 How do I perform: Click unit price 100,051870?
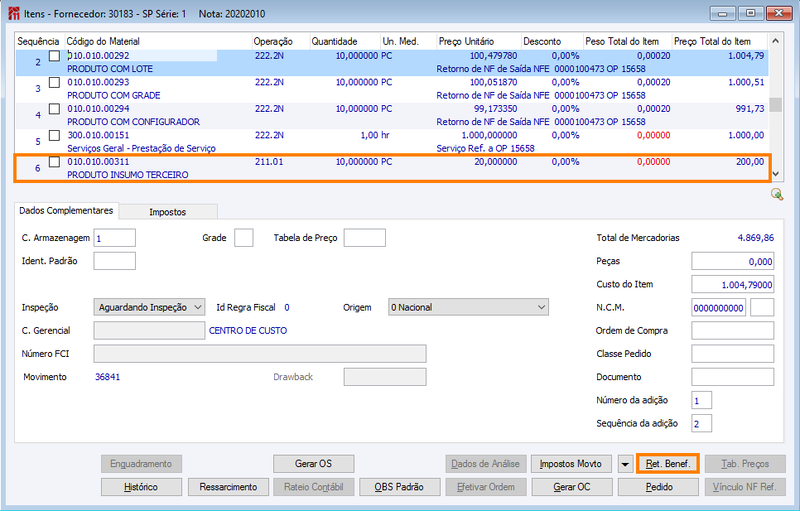point(493,82)
